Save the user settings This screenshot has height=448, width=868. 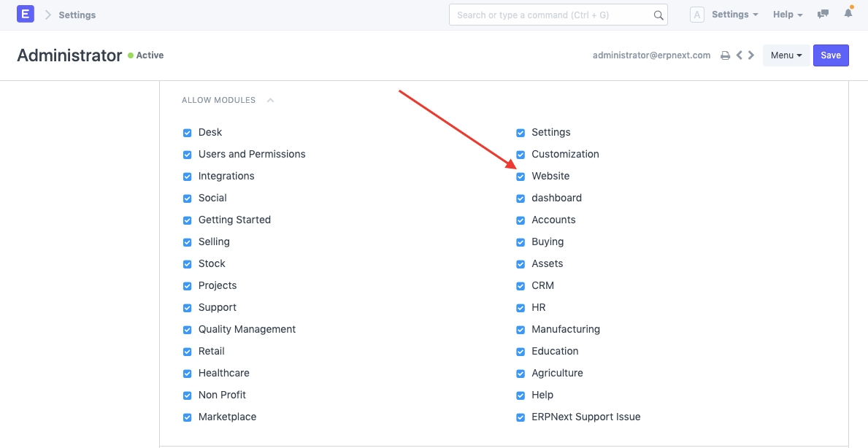click(x=831, y=55)
